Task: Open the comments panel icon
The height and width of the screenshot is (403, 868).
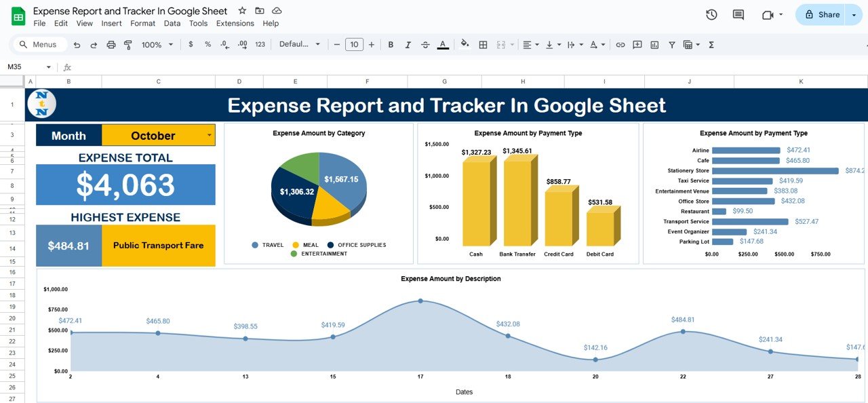Action: click(738, 15)
